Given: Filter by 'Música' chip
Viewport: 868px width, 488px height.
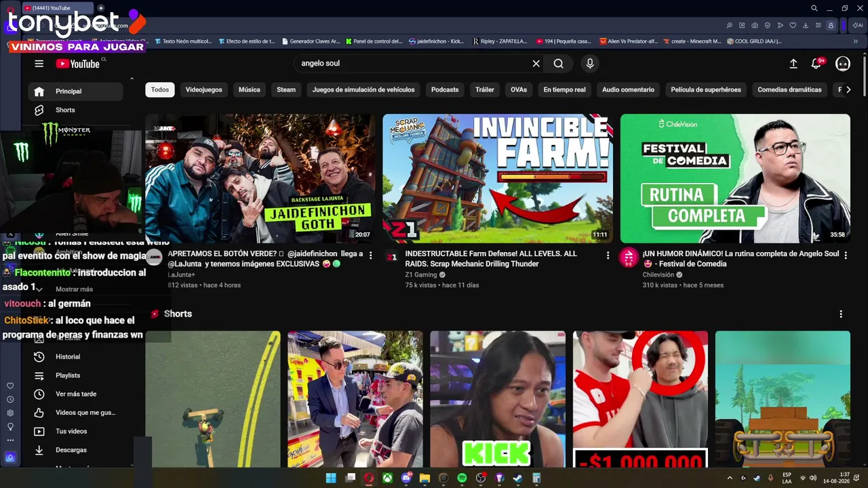Looking at the screenshot, I should 250,89.
